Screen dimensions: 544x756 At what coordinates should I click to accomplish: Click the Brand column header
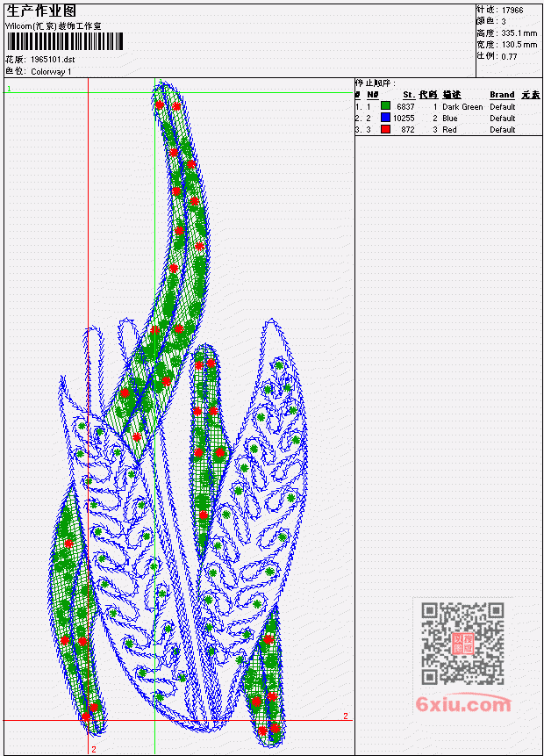point(502,95)
